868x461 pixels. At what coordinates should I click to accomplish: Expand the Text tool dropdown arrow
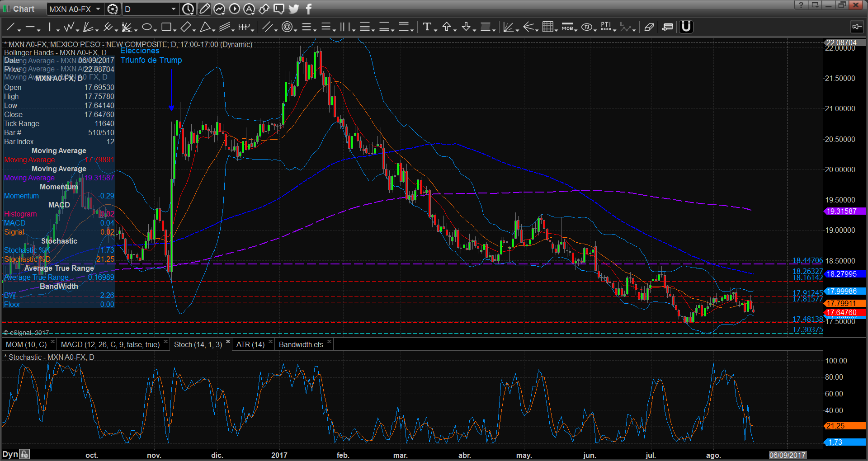coord(435,30)
